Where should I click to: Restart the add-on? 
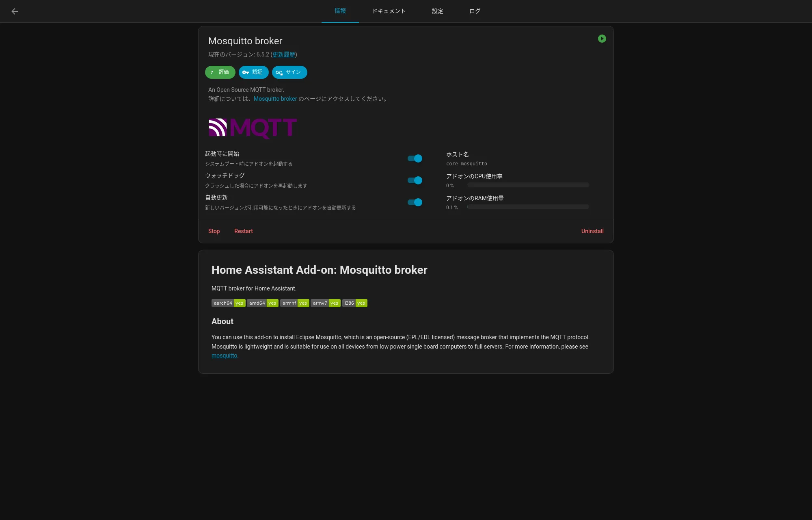pos(243,231)
